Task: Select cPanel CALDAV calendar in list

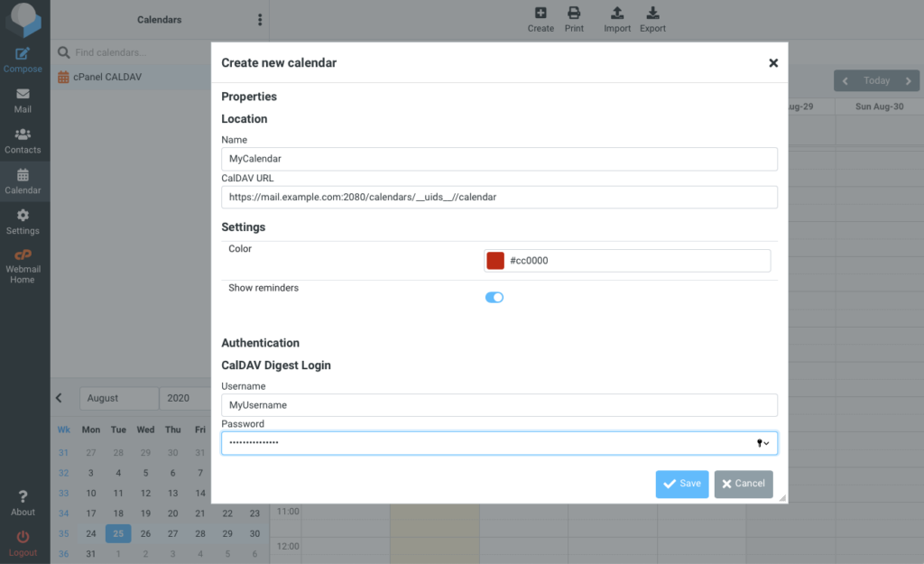Action: [106, 78]
